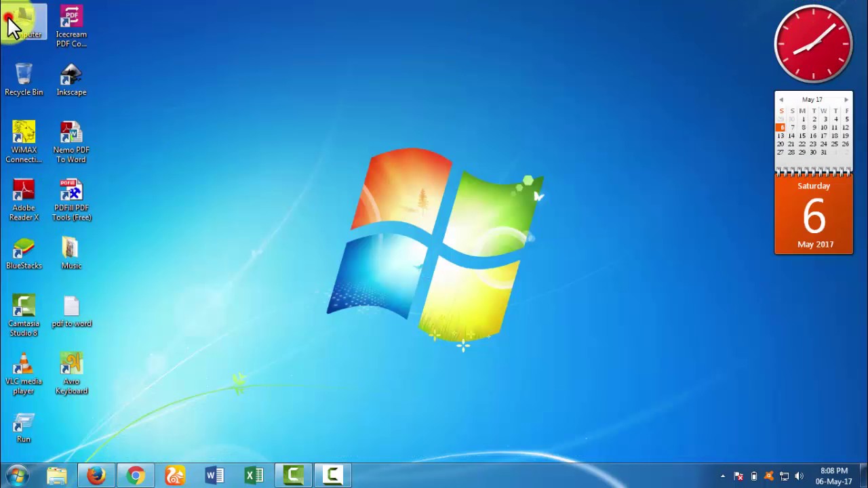This screenshot has height=488, width=868.
Task: Select the BlueStacks desktop shortcut
Action: [x=24, y=253]
